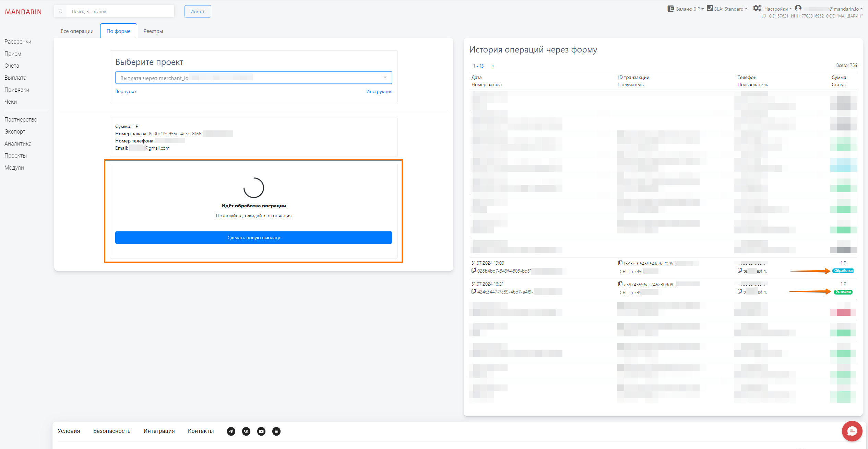
Task: Copy transaction ID a59745596 via copy icon
Action: (620, 284)
